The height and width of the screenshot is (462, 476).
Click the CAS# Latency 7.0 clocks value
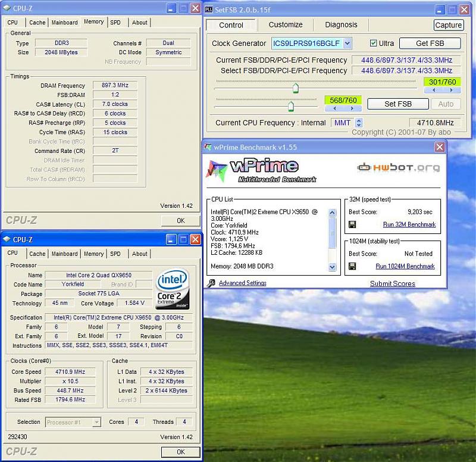[115, 104]
